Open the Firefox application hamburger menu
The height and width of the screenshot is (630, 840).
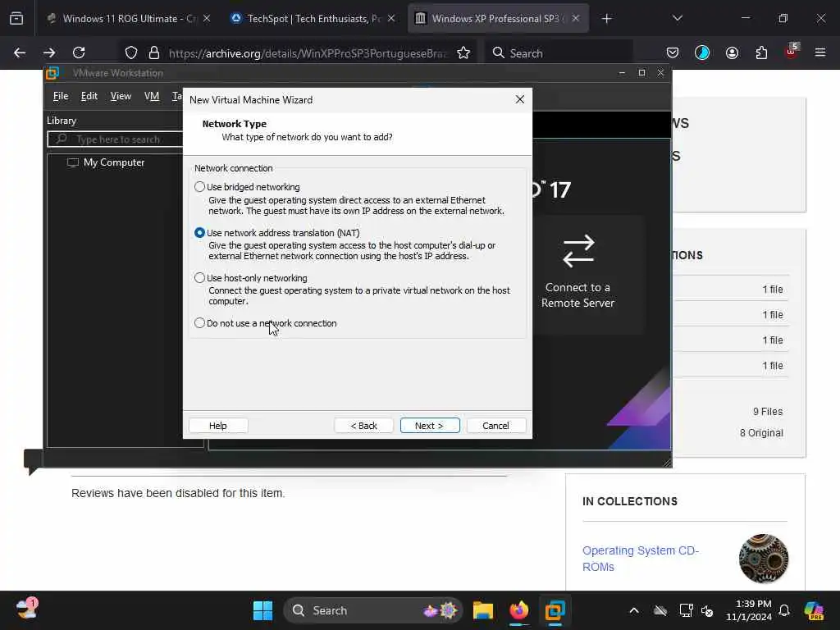pos(820,52)
